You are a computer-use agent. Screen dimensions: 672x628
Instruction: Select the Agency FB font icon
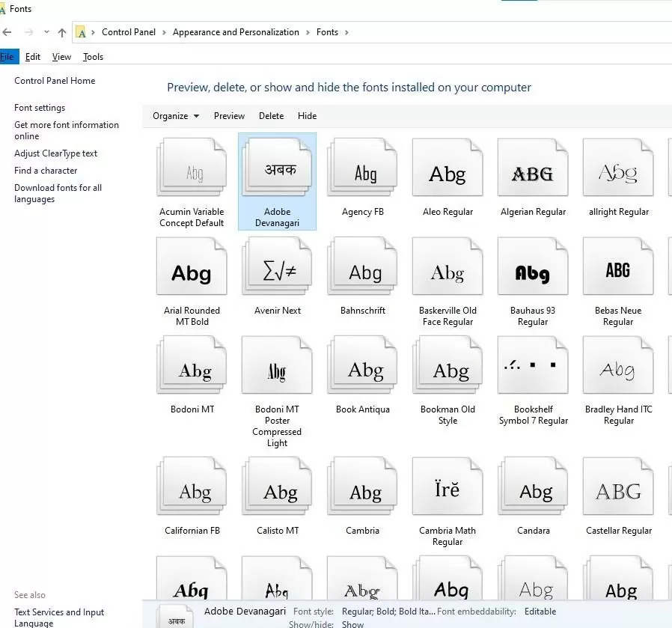(363, 167)
